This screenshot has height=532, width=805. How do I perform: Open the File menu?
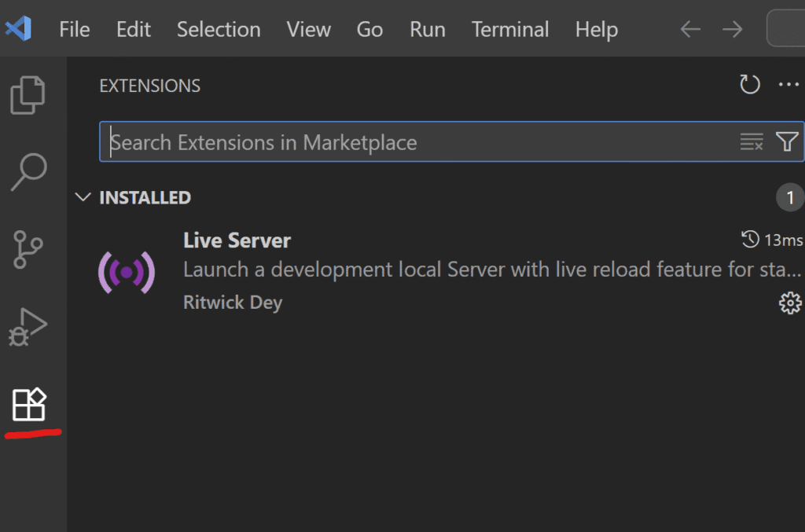[75, 29]
